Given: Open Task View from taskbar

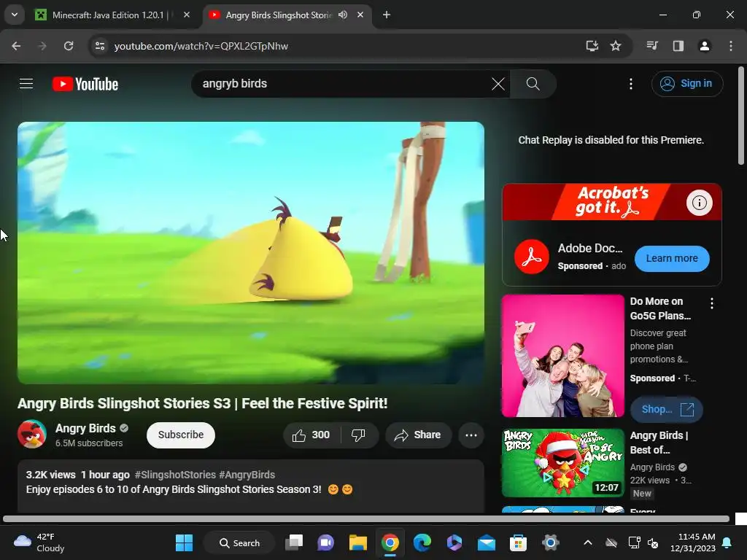Looking at the screenshot, I should pyautogui.click(x=294, y=542).
